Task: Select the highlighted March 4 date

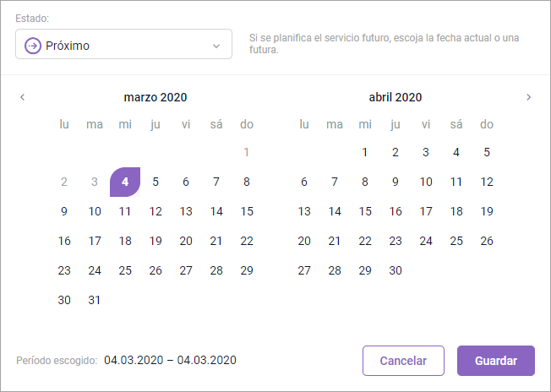Action: coord(125,182)
